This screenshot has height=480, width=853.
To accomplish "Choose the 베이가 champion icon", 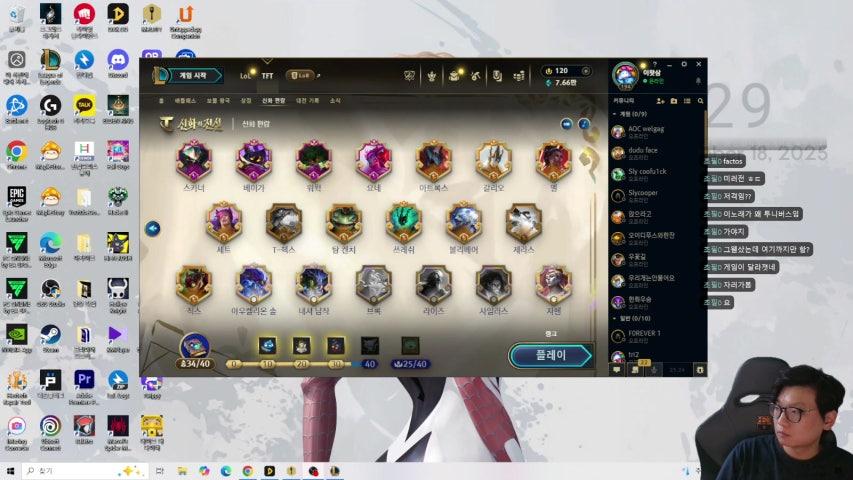I will tap(254, 161).
